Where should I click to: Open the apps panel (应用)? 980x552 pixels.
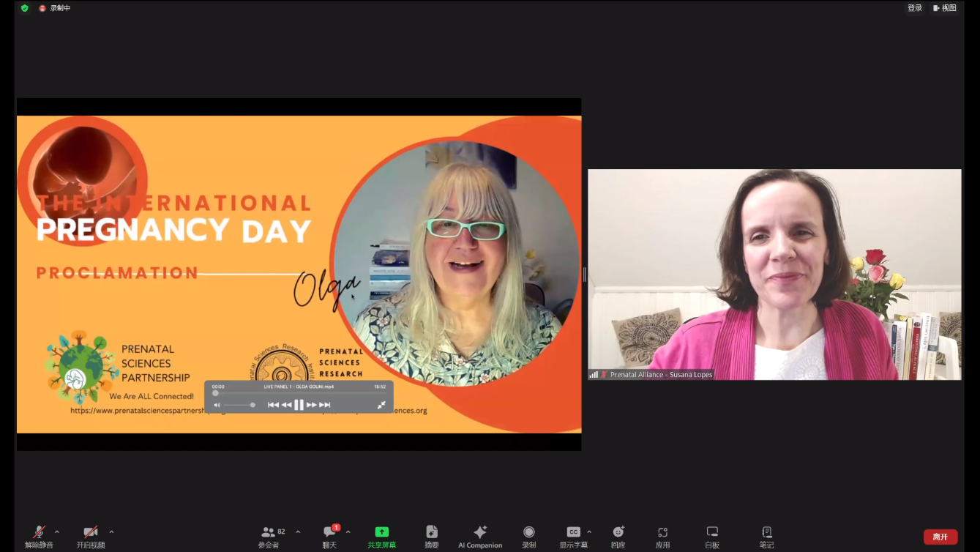click(662, 537)
